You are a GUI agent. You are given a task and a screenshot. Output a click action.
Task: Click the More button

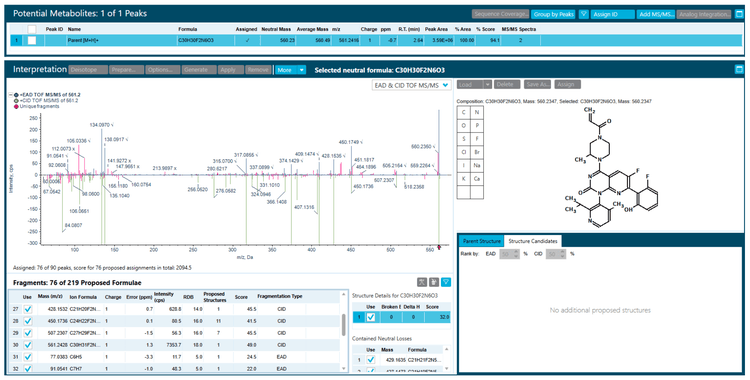[x=286, y=70]
